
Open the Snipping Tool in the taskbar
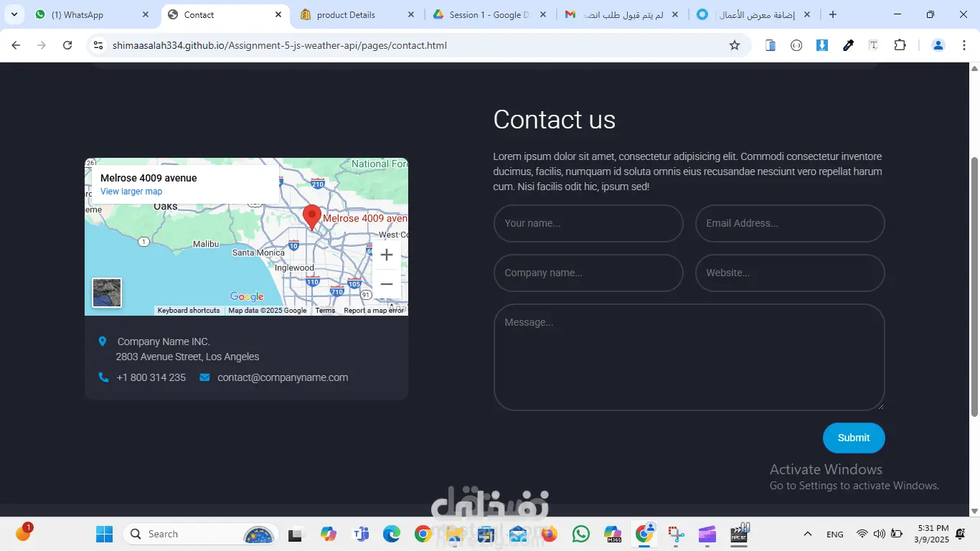[x=676, y=534]
